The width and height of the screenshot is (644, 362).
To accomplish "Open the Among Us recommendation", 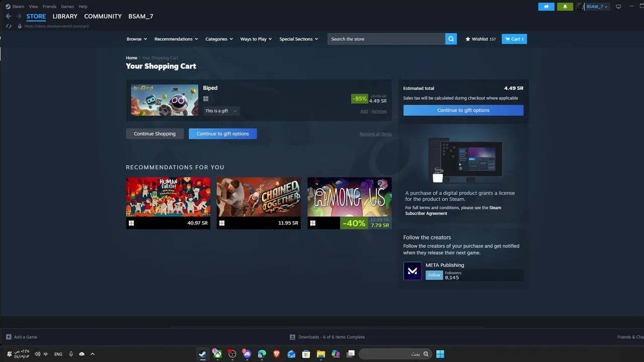I will 349,203.
